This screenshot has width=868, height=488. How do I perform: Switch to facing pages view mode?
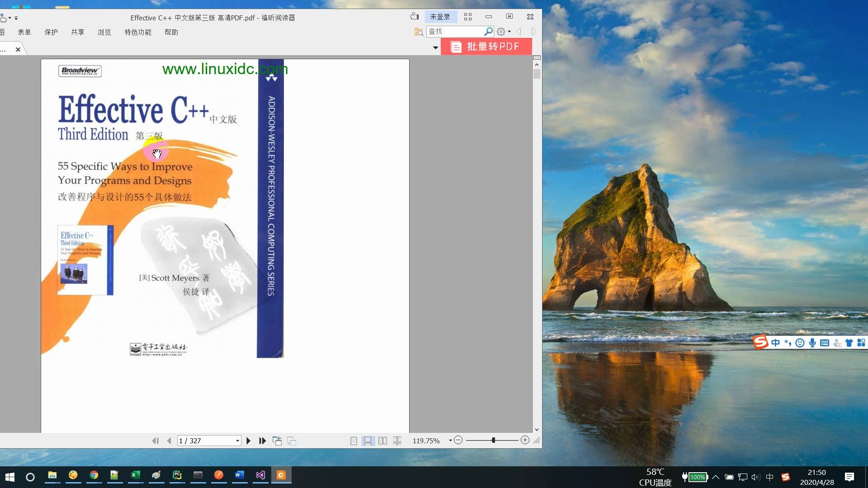[382, 441]
